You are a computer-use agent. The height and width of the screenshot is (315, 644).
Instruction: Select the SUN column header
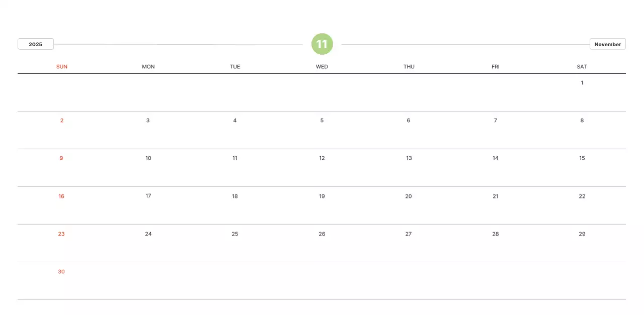click(61, 67)
